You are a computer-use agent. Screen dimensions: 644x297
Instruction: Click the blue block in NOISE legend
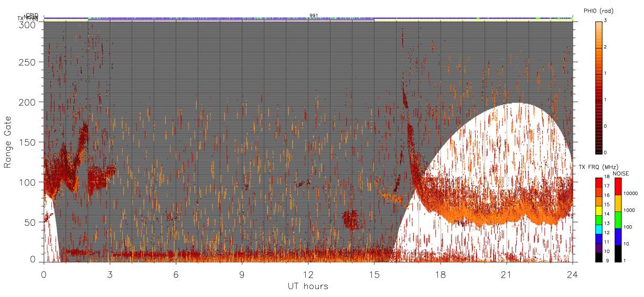point(618,237)
